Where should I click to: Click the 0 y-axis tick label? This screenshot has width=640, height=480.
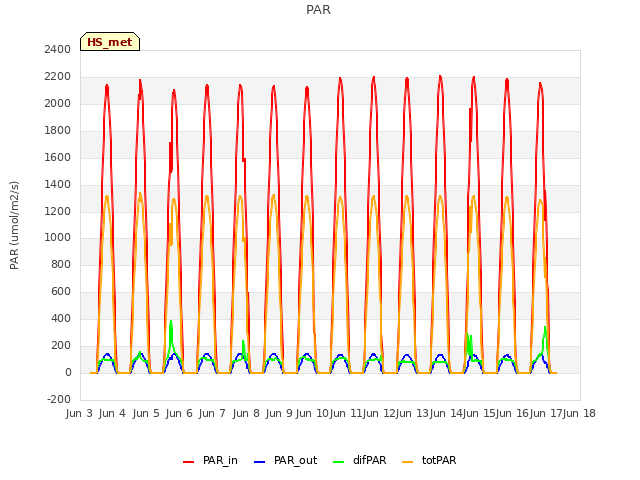point(68,373)
